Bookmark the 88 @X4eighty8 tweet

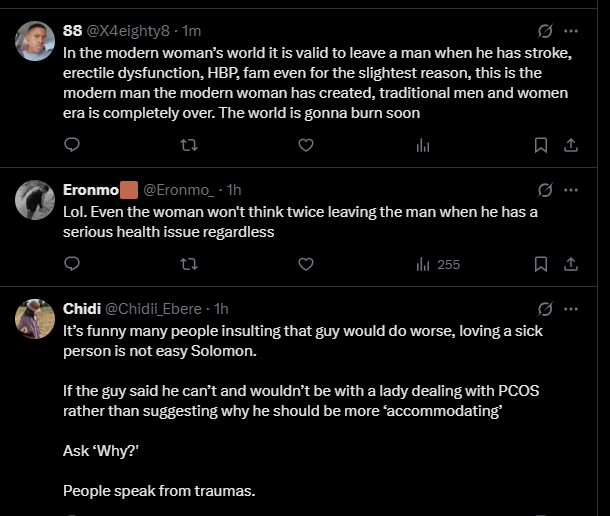(x=541, y=145)
